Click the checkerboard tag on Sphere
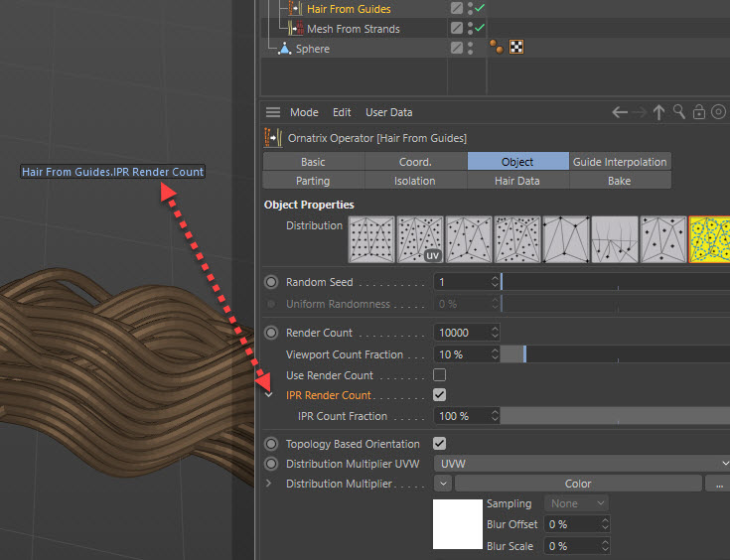Image resolution: width=730 pixels, height=560 pixels. [516, 47]
